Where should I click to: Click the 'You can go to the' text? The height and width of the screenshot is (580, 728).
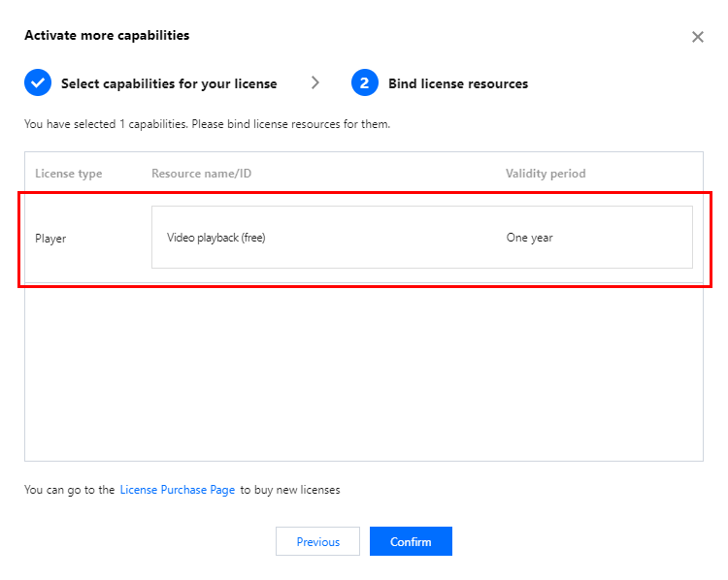pos(69,490)
